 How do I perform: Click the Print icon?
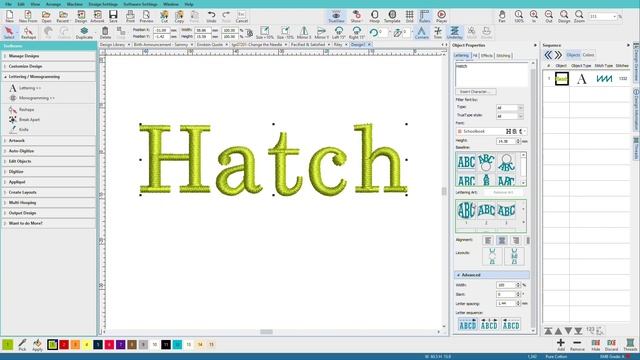[x=130, y=16]
